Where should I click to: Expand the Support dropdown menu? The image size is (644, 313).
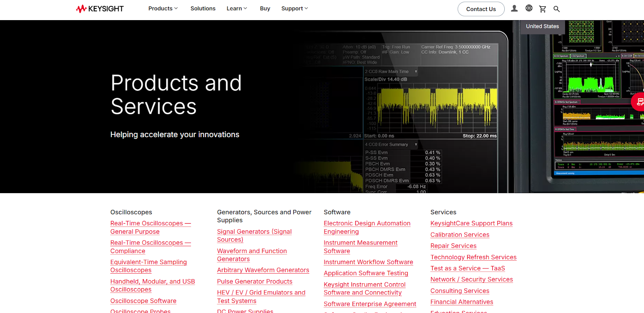pyautogui.click(x=295, y=8)
